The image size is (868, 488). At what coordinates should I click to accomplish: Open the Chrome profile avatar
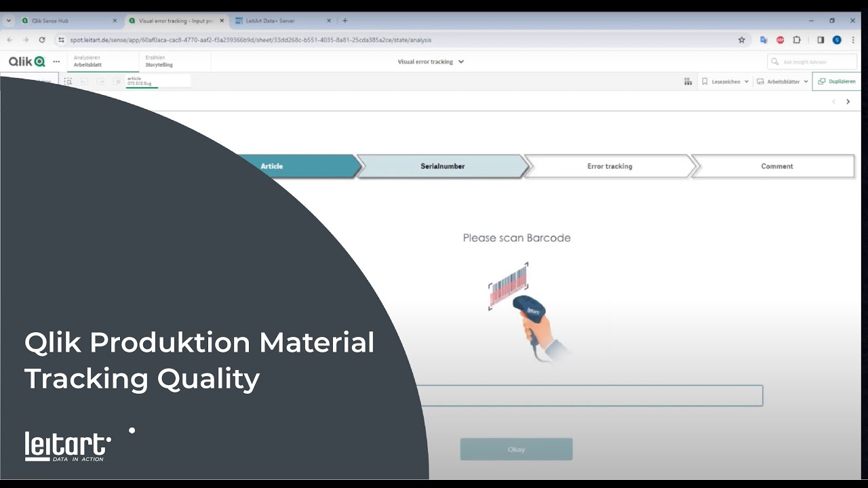837,40
